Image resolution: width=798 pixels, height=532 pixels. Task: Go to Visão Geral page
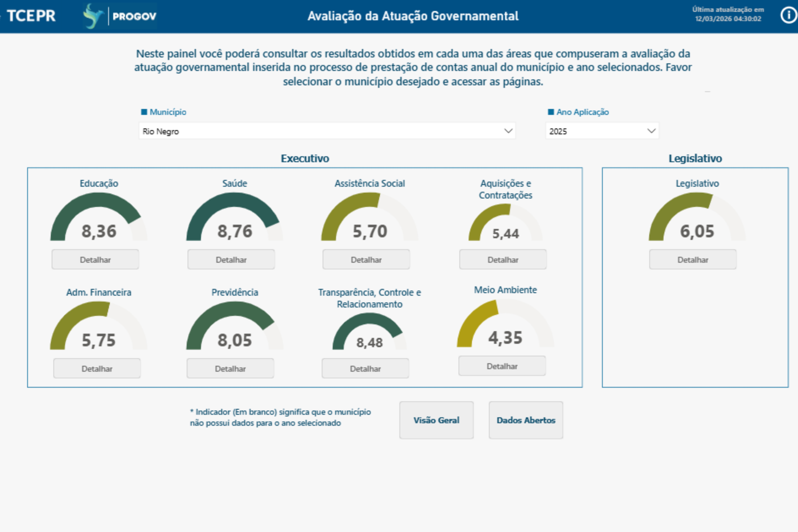pyautogui.click(x=436, y=420)
